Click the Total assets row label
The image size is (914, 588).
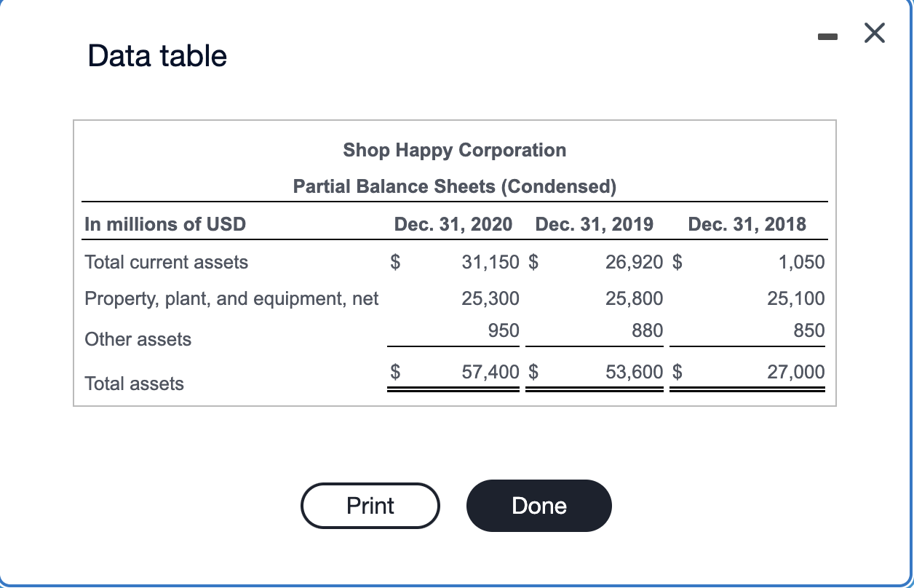pyautogui.click(x=134, y=384)
